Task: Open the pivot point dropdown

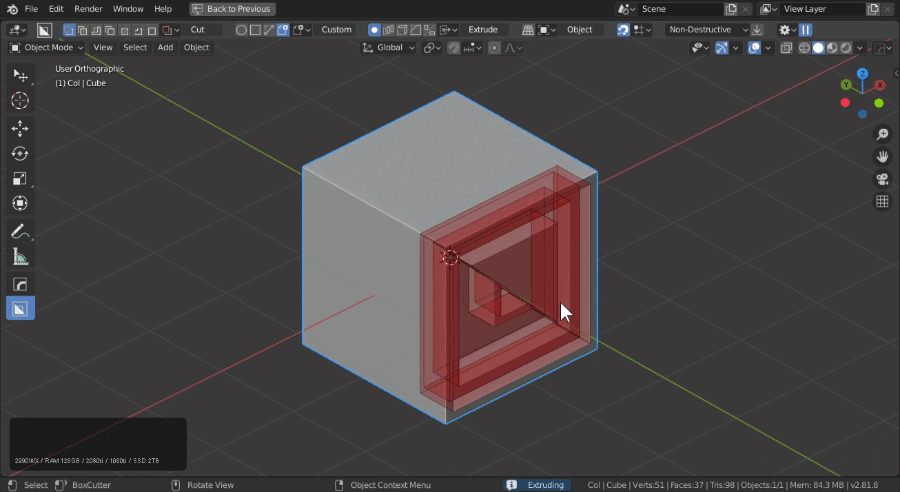Action: (x=432, y=48)
